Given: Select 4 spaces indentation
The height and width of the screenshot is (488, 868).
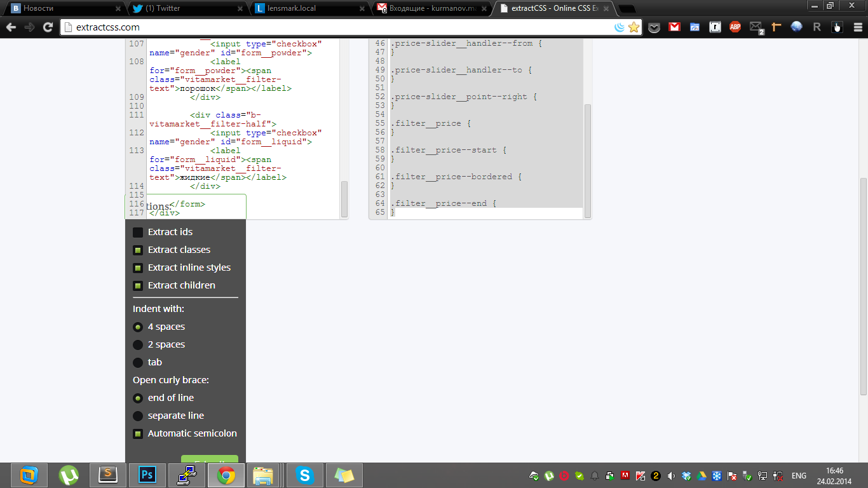Looking at the screenshot, I should [138, 327].
